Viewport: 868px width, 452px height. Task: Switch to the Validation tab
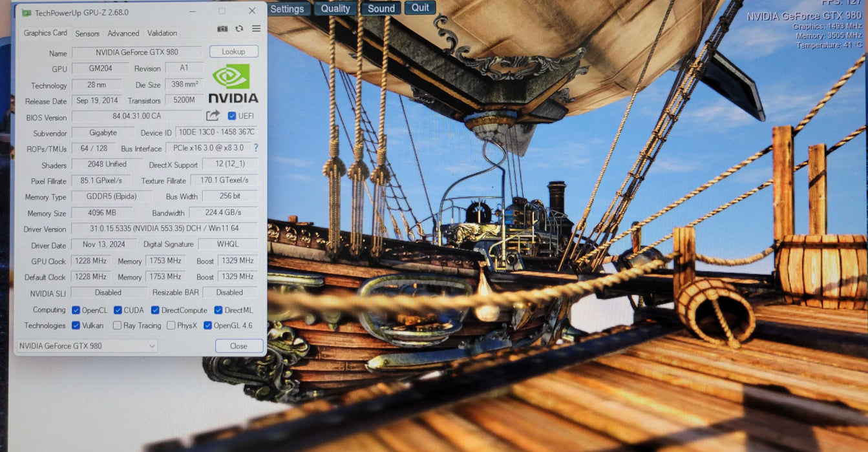coord(162,34)
